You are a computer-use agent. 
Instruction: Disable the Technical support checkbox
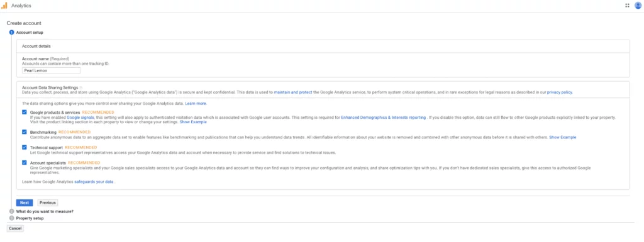coord(25,147)
